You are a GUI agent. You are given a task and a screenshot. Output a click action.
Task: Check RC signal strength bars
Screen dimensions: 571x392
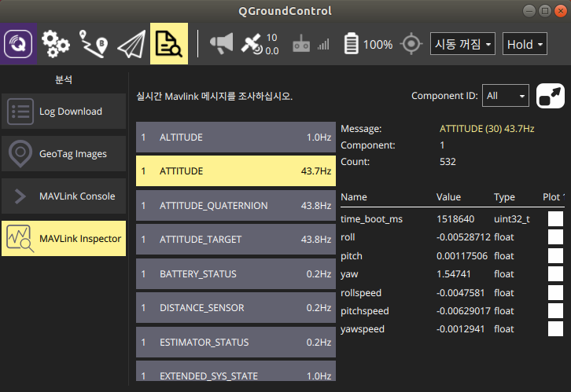323,44
